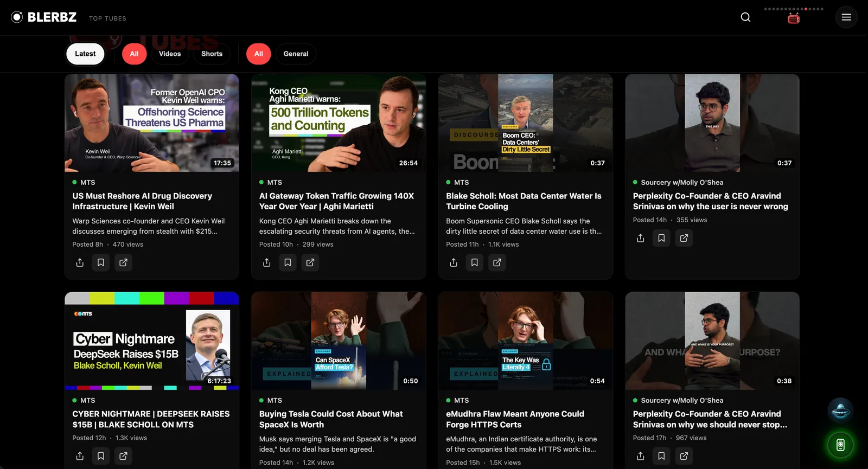
Task: Open Cyber Nightmare video external link
Action: [x=123, y=456]
